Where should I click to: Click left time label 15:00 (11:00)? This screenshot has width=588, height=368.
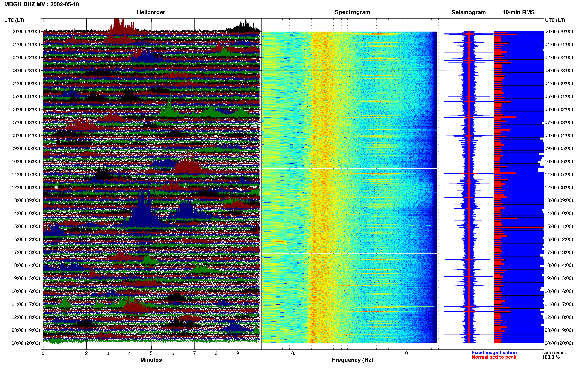(x=26, y=226)
